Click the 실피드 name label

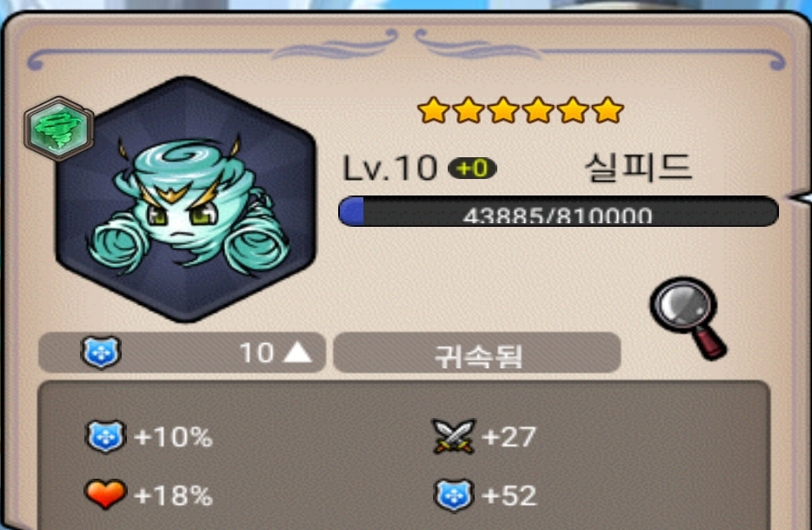click(638, 167)
